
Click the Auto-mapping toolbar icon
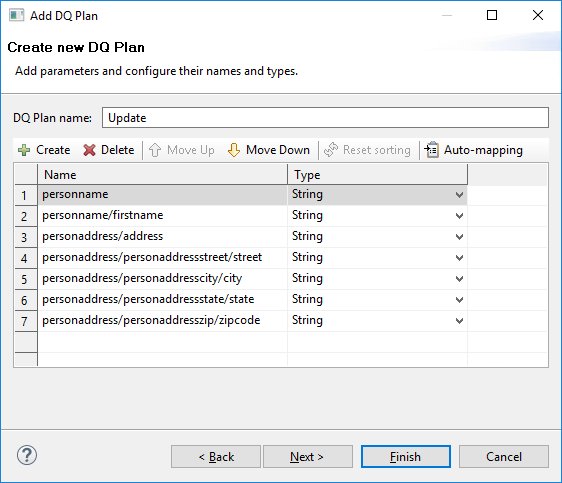(432, 150)
